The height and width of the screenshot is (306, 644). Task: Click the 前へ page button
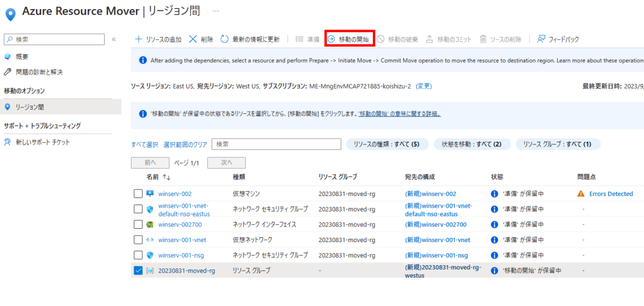(150, 163)
